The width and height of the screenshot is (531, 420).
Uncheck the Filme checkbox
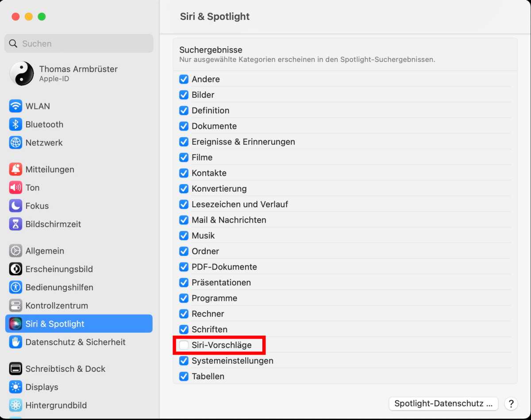pos(184,157)
